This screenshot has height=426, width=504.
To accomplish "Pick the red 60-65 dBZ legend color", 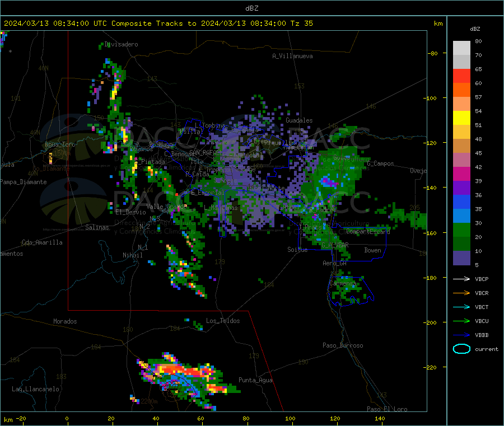I will tap(461, 76).
